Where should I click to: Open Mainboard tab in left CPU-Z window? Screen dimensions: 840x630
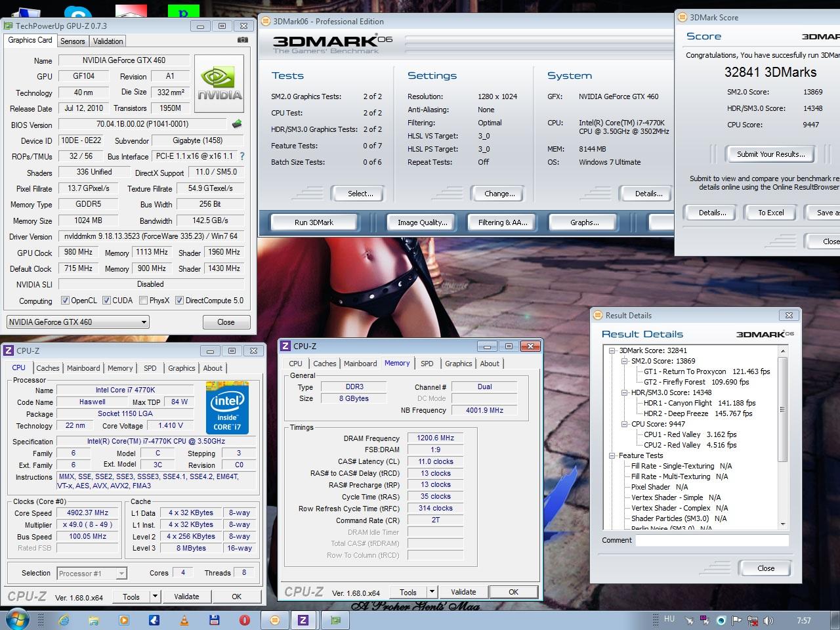[x=83, y=368]
